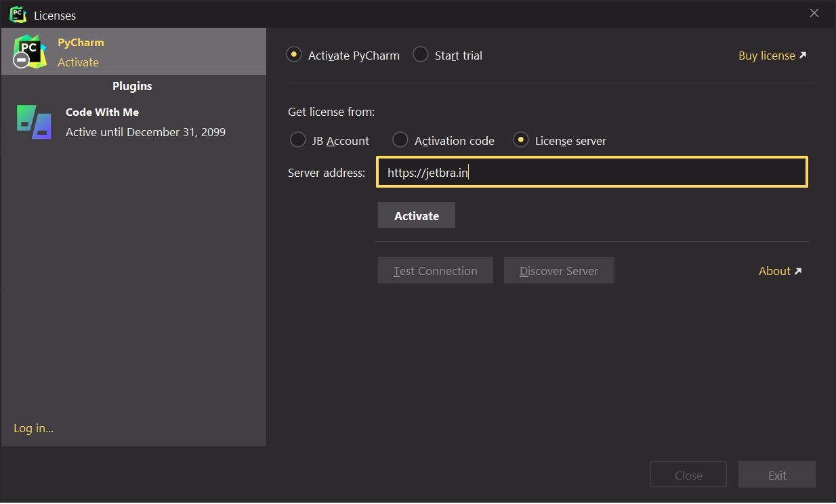
Task: Open the Buy license link
Action: pos(772,56)
